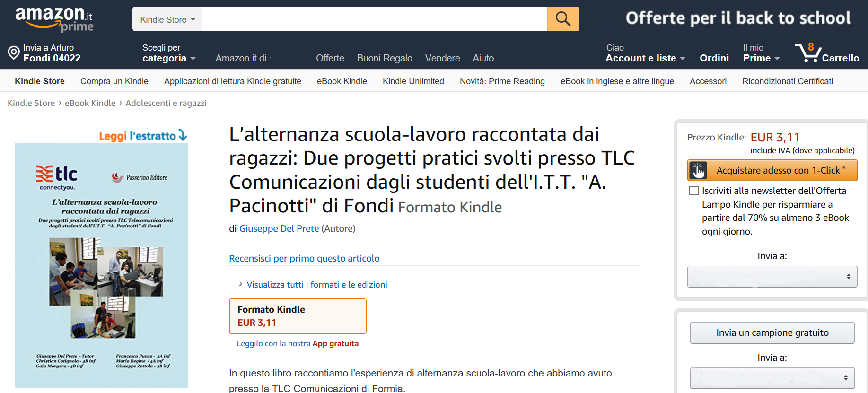The height and width of the screenshot is (393, 868).
Task: Open the shopping cart icon
Action: 808,53
